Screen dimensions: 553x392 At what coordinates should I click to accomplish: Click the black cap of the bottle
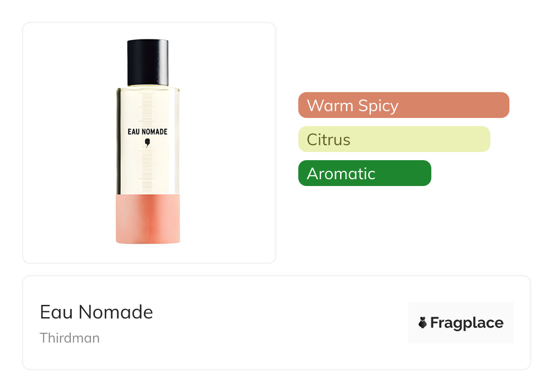[x=148, y=63]
